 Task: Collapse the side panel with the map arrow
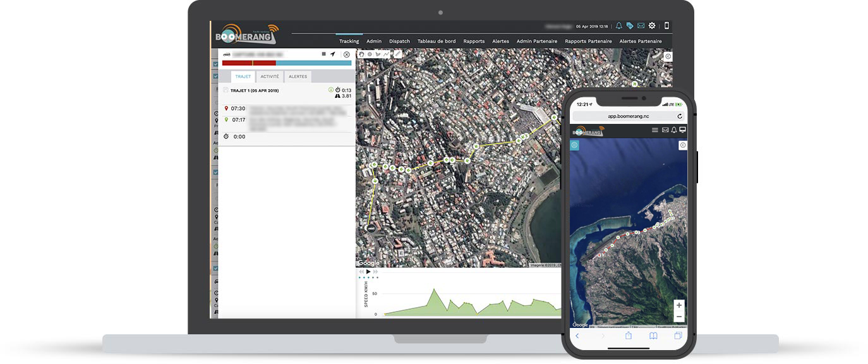point(668,56)
